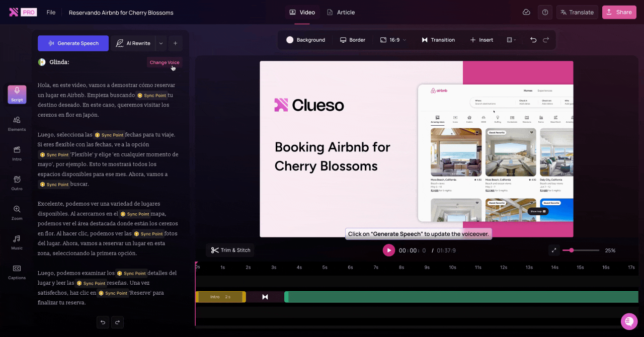Click the Share button

tap(619, 12)
